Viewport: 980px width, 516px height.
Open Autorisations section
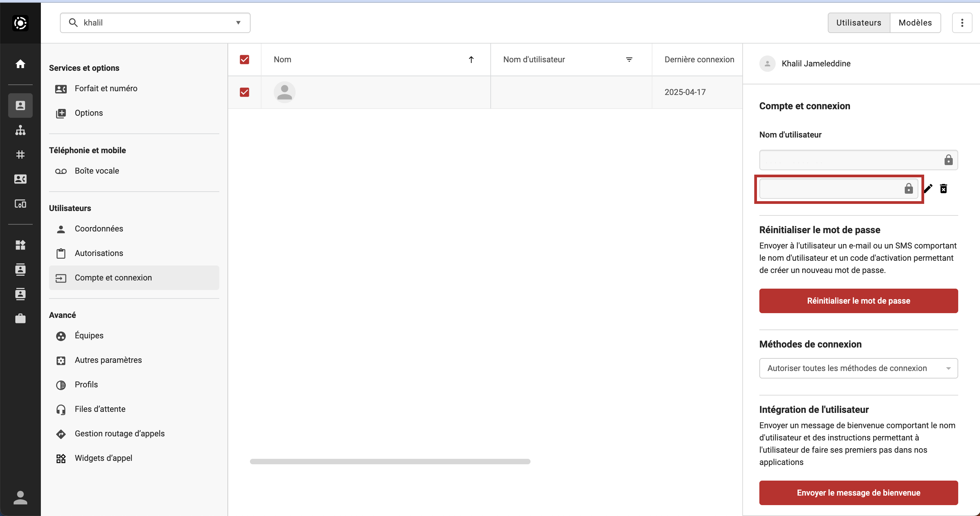click(x=134, y=253)
